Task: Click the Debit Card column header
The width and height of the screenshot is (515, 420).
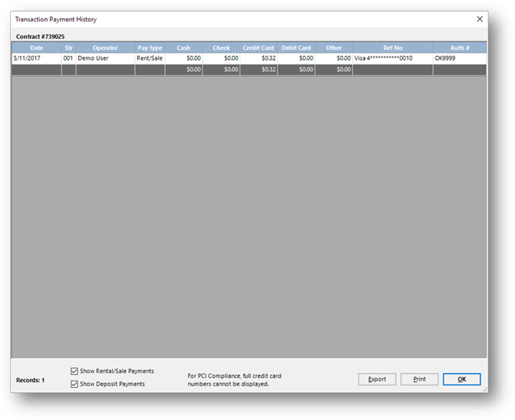Action: [x=295, y=48]
